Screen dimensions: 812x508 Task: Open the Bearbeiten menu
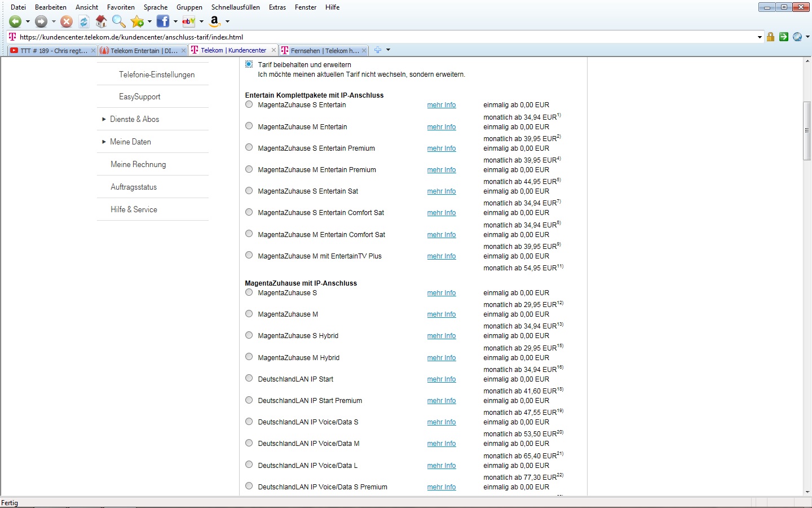(51, 7)
